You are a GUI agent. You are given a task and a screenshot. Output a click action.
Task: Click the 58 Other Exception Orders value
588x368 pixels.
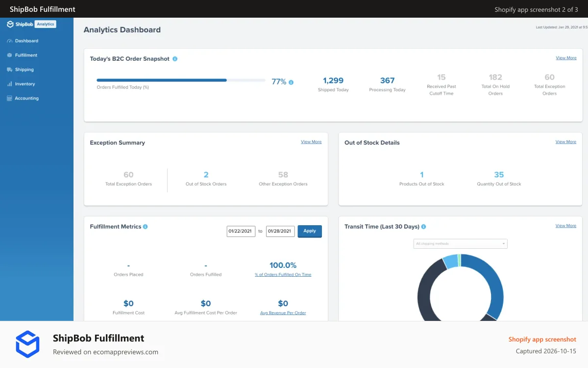pyautogui.click(x=283, y=175)
